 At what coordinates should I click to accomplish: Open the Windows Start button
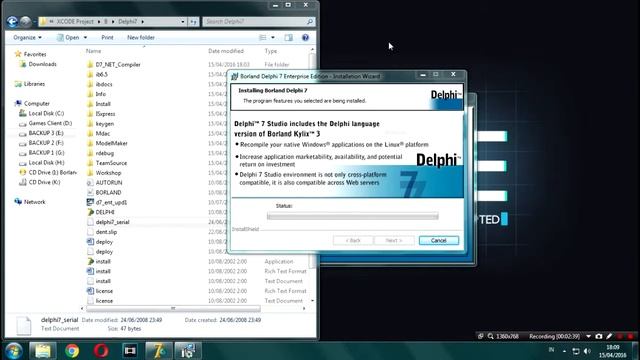(x=13, y=351)
